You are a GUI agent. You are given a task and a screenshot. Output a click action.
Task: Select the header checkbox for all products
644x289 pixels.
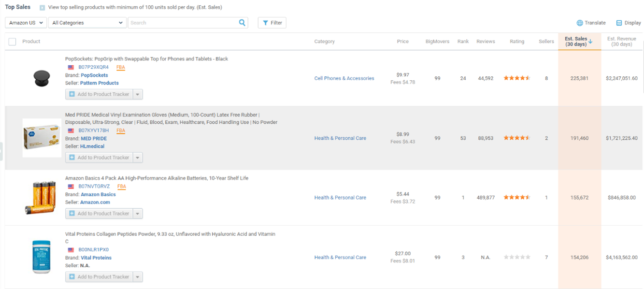13,42
